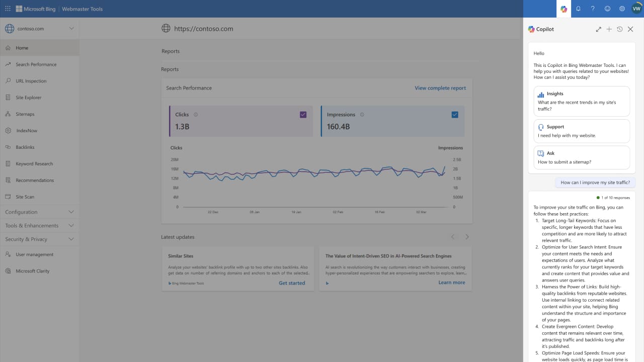Uncheck the Clicks metric checkbox
The image size is (644, 362).
(x=303, y=115)
